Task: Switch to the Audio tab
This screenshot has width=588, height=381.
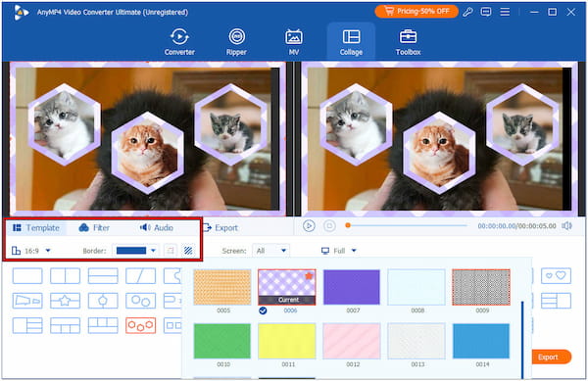Action: point(157,228)
